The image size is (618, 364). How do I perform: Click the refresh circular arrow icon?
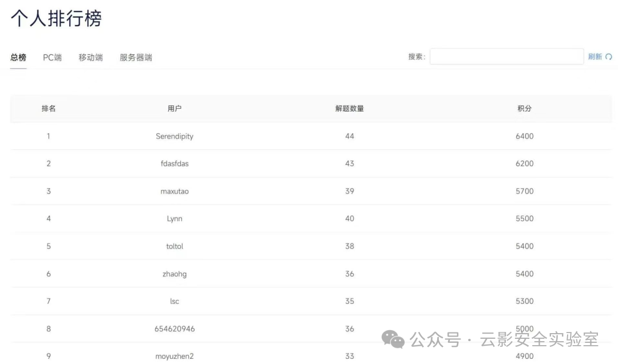point(608,57)
